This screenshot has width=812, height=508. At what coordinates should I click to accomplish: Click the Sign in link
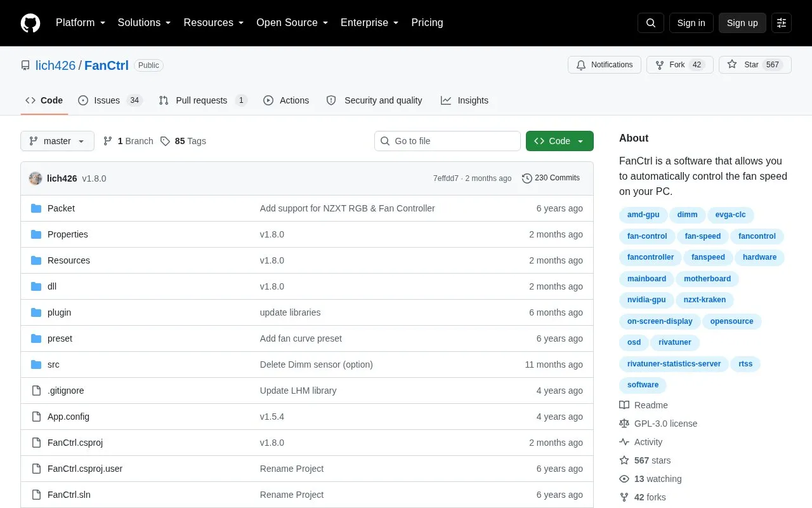[691, 23]
